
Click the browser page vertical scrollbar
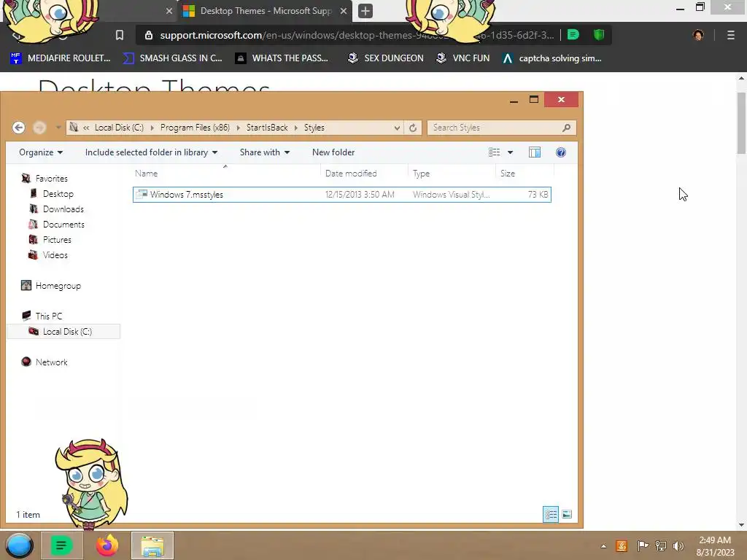741,124
